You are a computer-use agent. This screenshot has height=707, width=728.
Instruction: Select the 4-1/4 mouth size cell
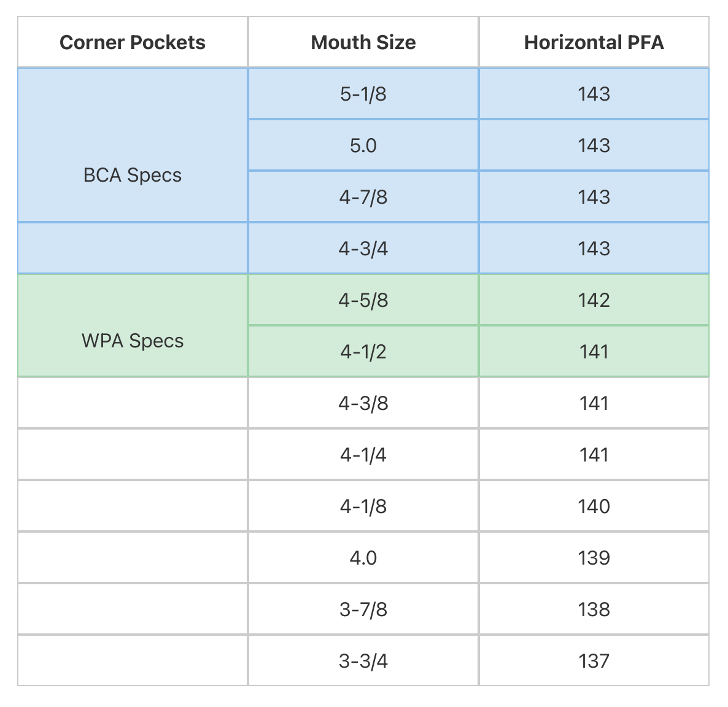[363, 455]
